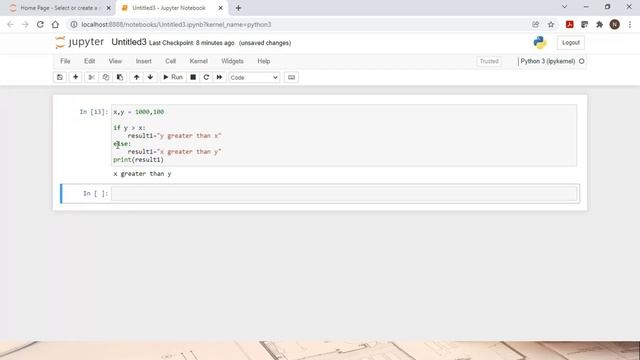Image resolution: width=640 pixels, height=360 pixels.
Task: Restart kernel and run all cells icon
Action: 219,77
